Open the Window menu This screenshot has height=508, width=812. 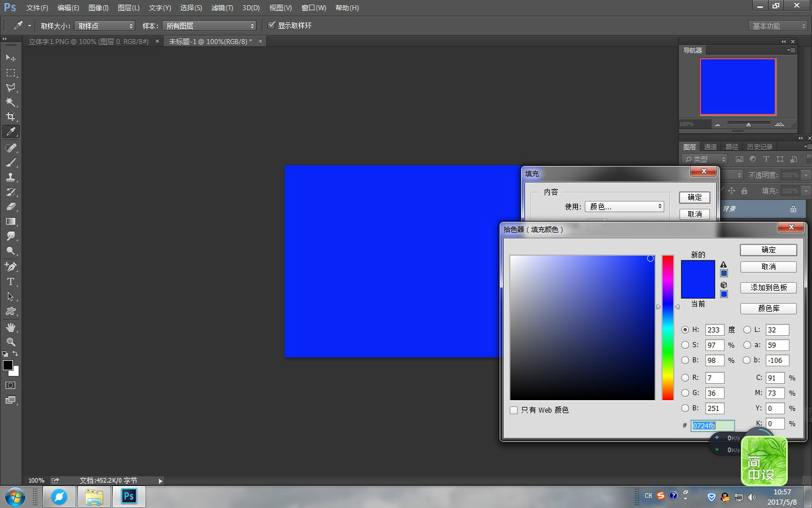tap(314, 8)
